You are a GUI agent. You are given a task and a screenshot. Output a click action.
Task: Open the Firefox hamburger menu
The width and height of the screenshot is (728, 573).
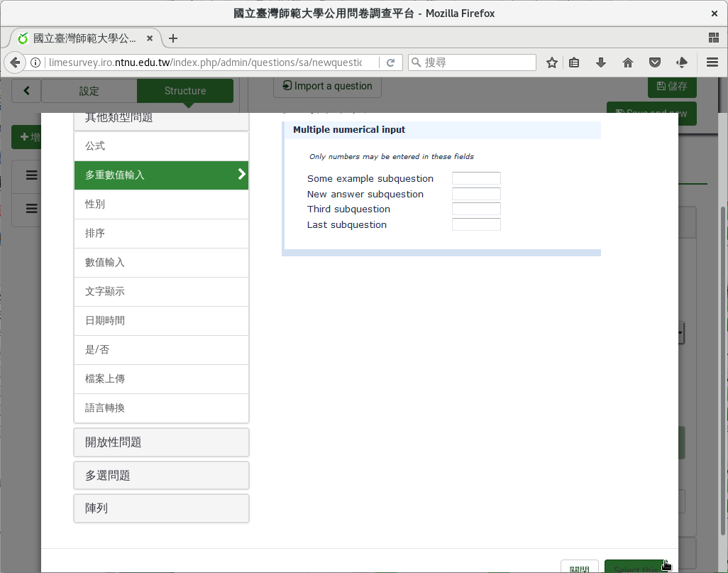click(x=712, y=62)
